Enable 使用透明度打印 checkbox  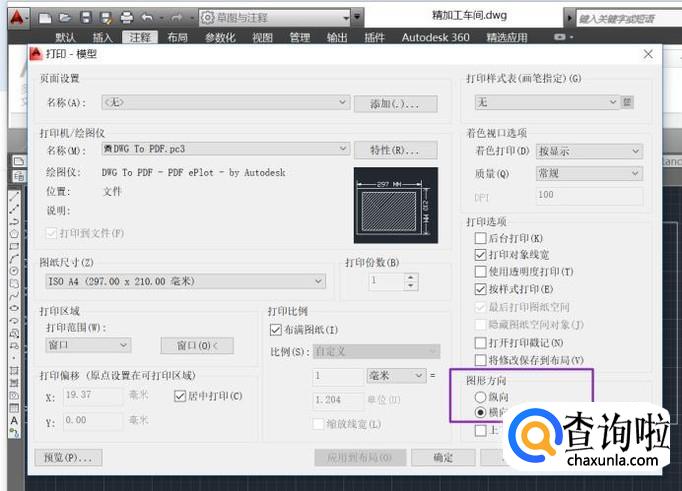pos(480,272)
